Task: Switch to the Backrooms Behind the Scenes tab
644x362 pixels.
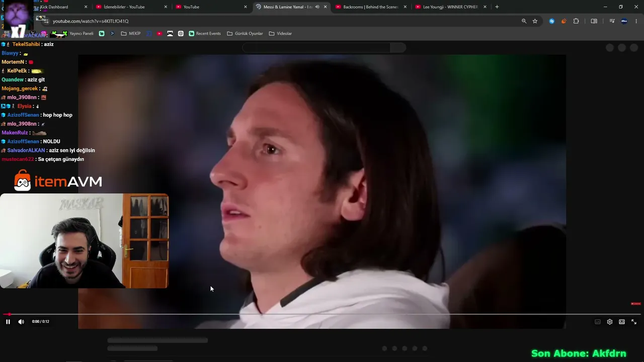Action: pyautogui.click(x=370, y=7)
